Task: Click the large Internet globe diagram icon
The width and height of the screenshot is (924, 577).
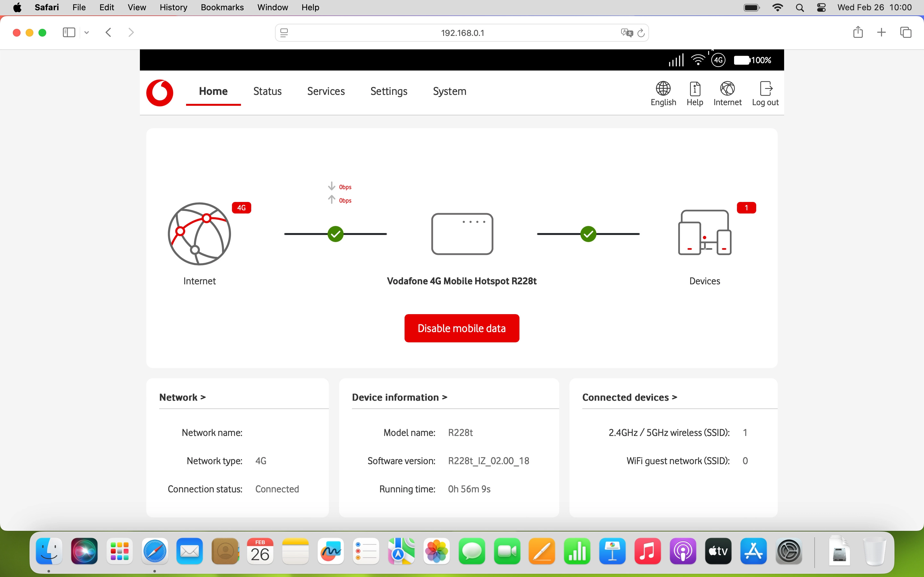Action: (199, 234)
